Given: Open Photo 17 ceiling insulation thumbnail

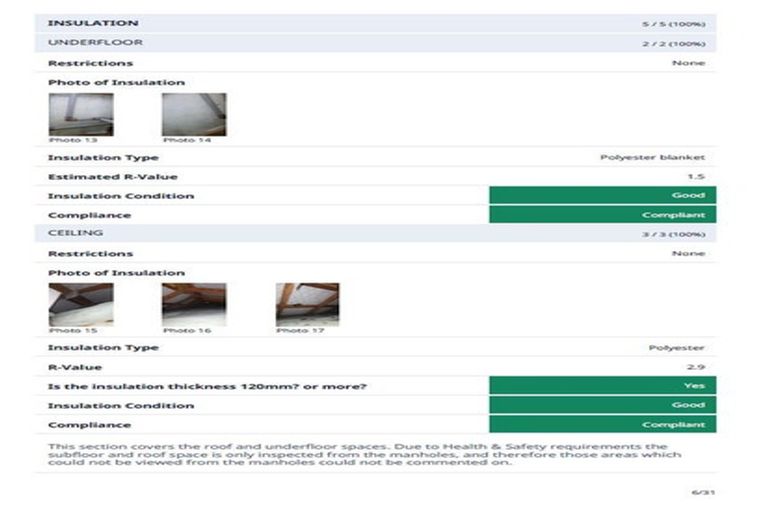Looking at the screenshot, I should 308,304.
